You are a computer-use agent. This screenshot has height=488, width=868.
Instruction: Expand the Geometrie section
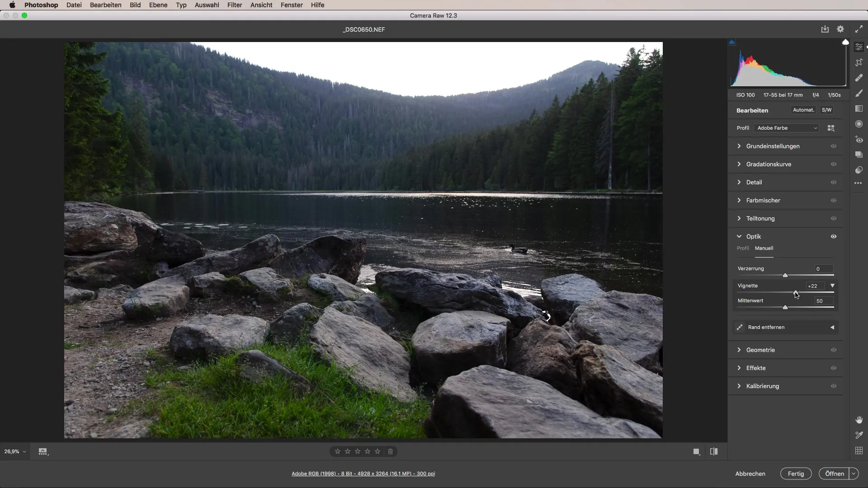point(739,350)
